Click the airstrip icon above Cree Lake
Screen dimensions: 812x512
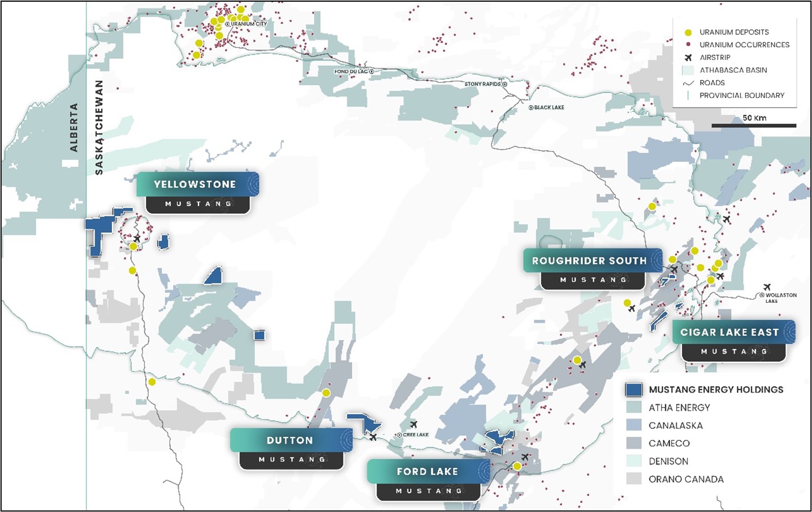413,424
